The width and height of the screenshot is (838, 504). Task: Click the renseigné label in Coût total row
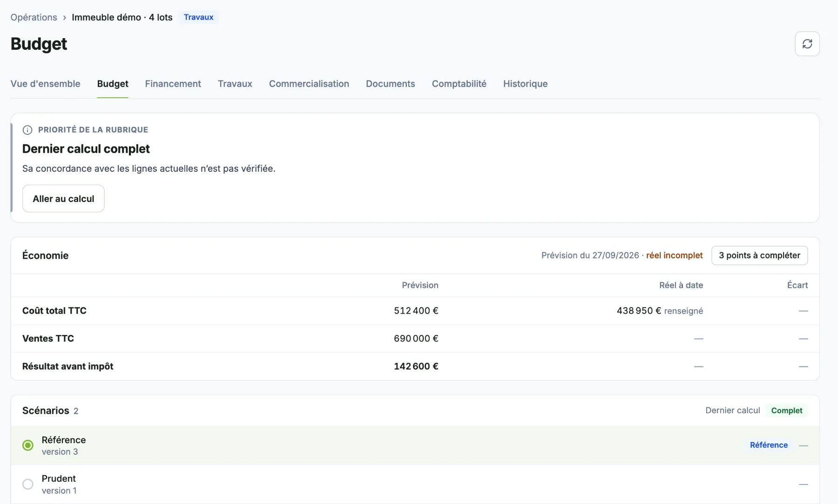[x=683, y=311]
